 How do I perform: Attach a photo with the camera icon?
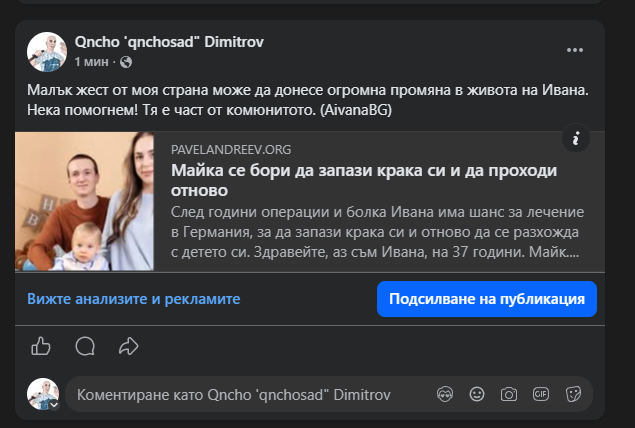[509, 394]
